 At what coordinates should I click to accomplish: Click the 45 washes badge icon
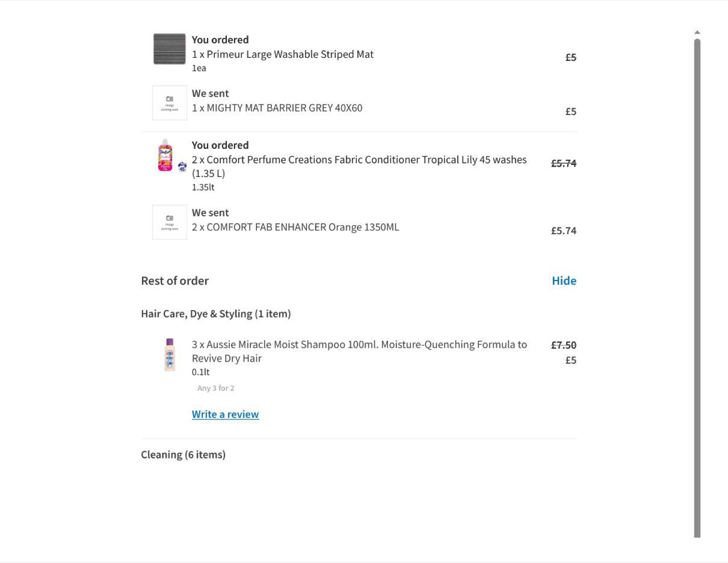182,167
